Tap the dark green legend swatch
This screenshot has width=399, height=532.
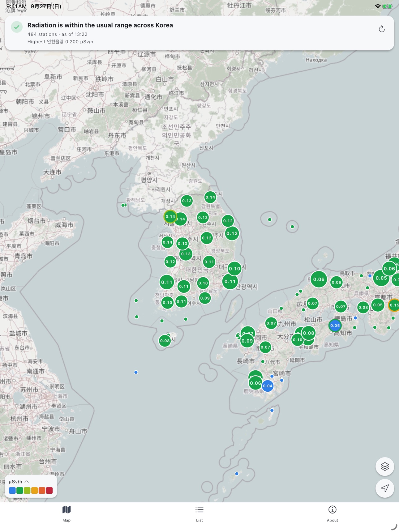[x=20, y=490]
